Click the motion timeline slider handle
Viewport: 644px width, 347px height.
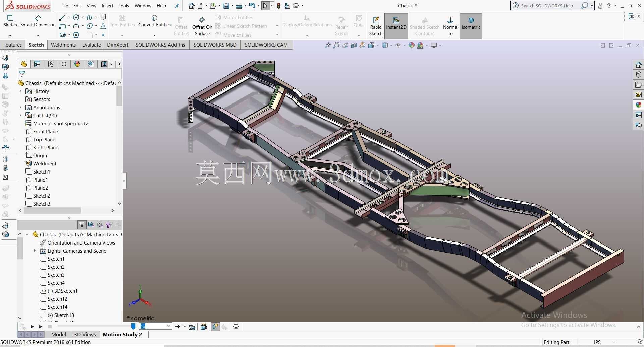point(133,326)
